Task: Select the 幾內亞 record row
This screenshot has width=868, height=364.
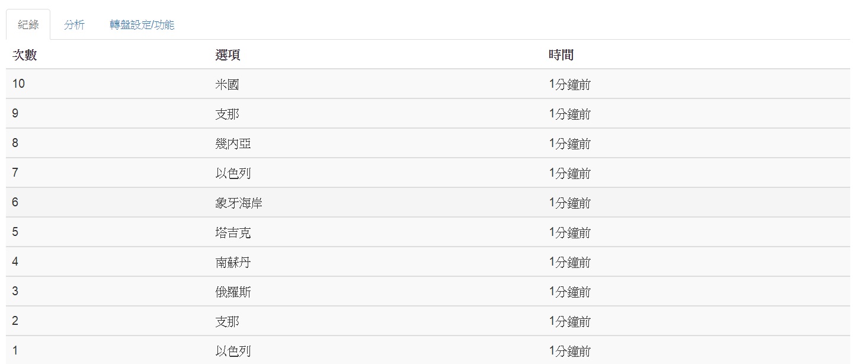Action: pyautogui.click(x=428, y=143)
